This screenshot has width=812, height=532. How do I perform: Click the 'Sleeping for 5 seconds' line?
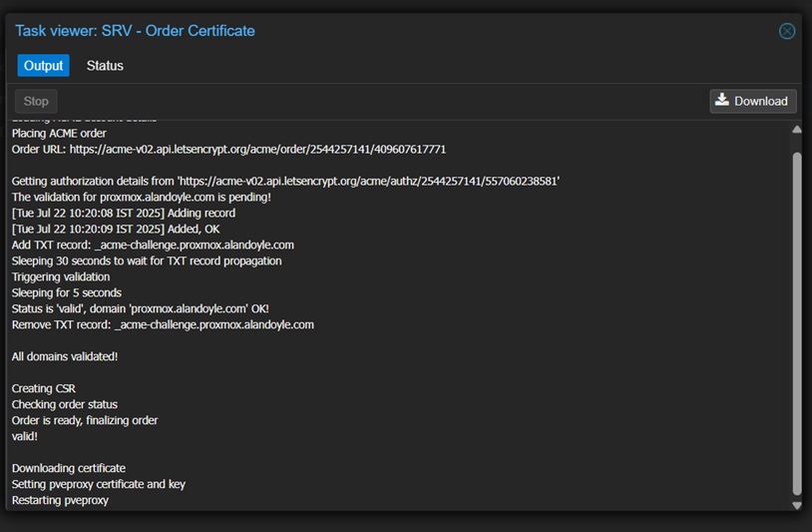coord(67,292)
